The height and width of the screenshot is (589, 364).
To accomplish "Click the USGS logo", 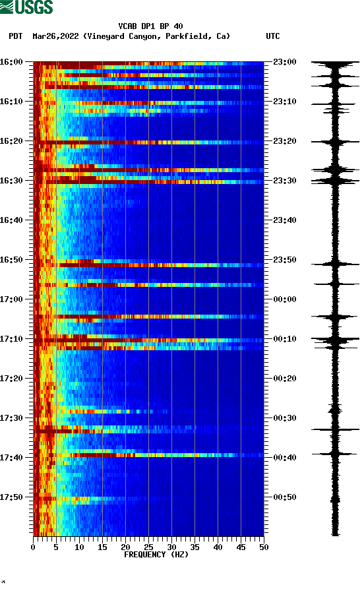I will (x=26, y=7).
